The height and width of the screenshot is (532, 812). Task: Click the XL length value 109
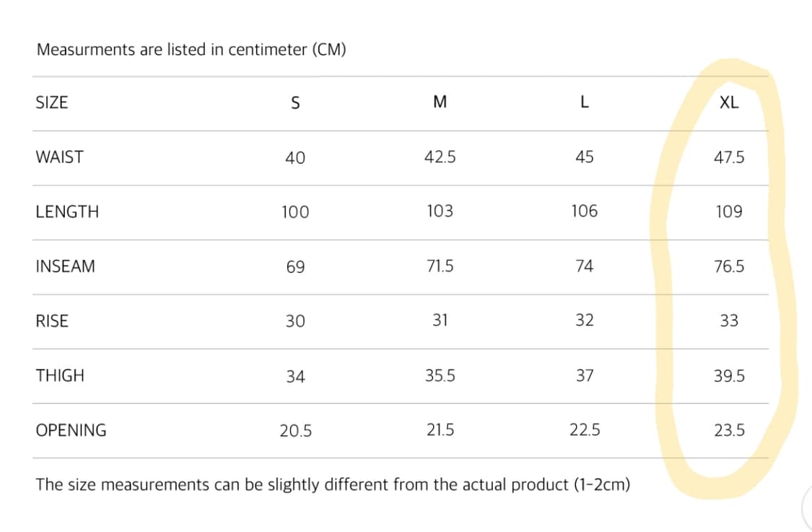tap(729, 212)
